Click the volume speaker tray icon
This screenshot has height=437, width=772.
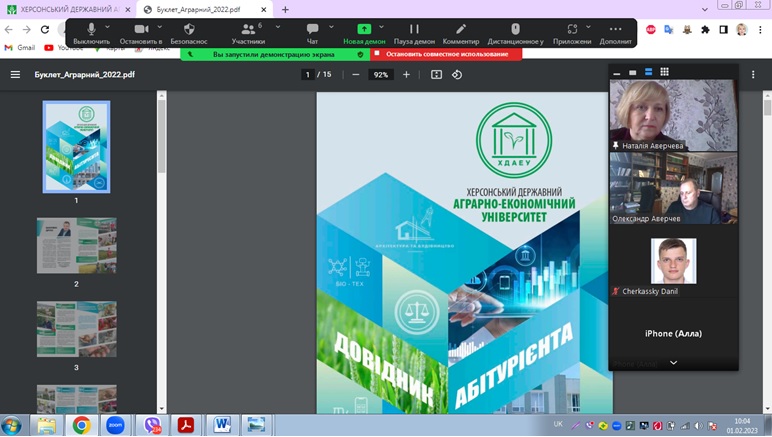tap(698, 426)
